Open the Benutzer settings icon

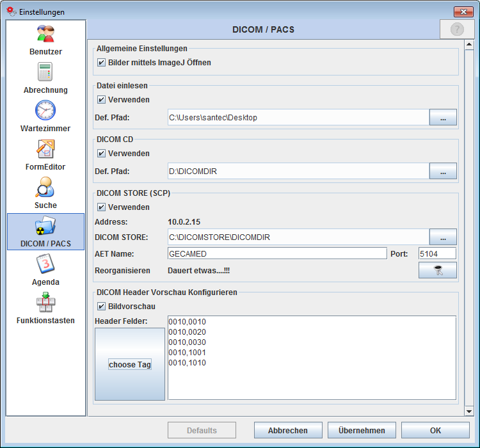(x=45, y=35)
